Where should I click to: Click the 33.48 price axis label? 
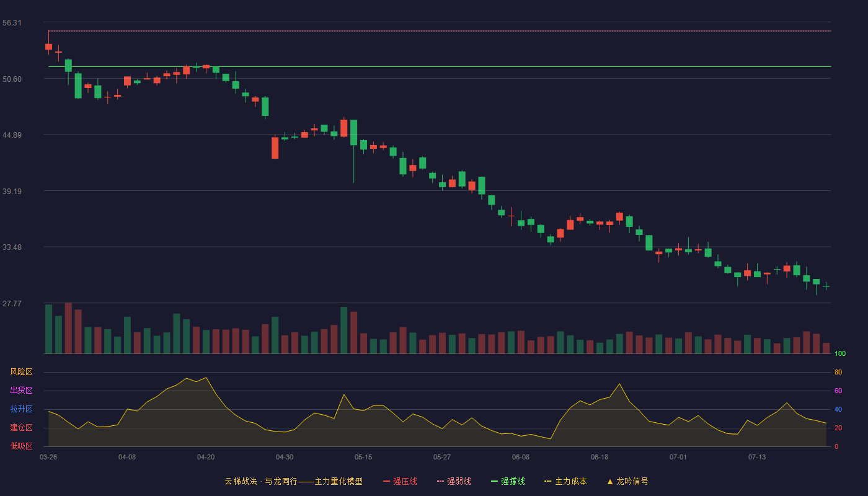coord(12,247)
